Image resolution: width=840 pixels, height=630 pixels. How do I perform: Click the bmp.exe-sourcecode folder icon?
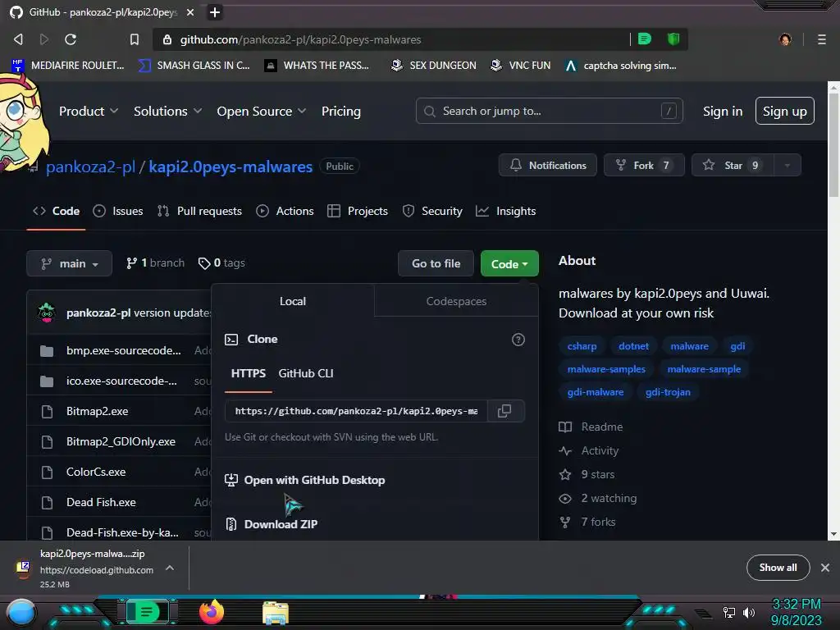[47, 351]
